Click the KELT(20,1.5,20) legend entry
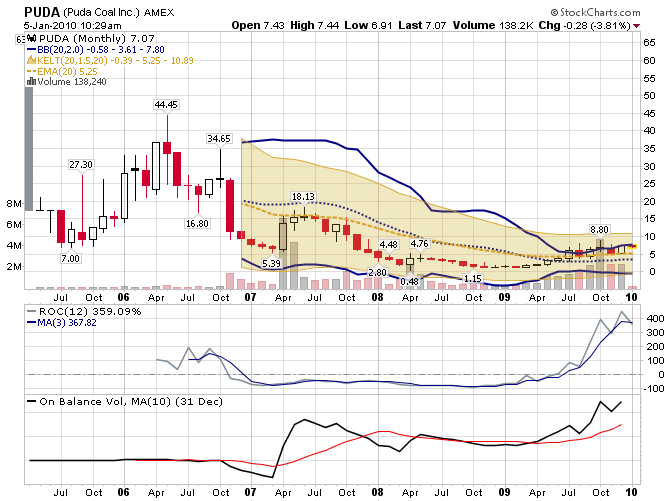Screen dimensions: 667x501 pyautogui.click(x=115, y=60)
